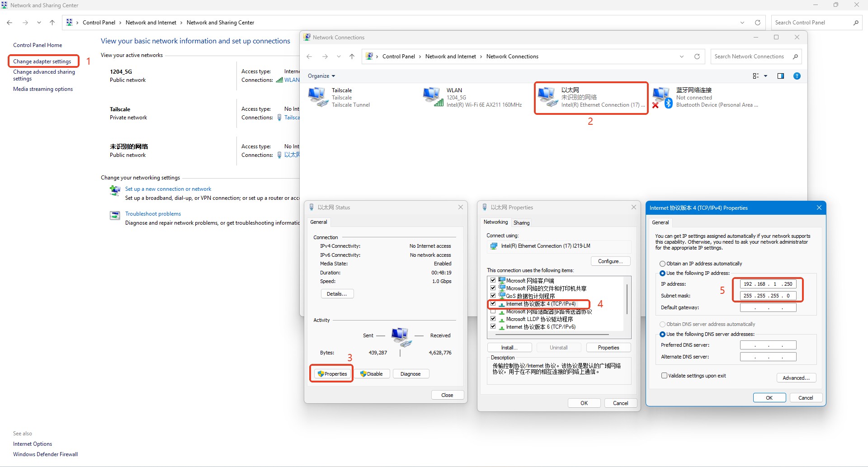Select the WLAN Wi-Fi adapter icon
Screen dimensions: 868x467
pos(432,97)
